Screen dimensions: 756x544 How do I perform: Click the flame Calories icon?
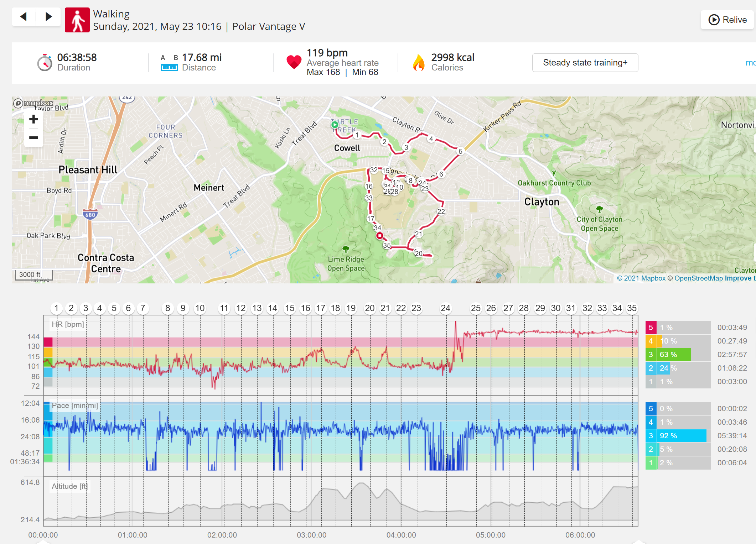coord(419,63)
